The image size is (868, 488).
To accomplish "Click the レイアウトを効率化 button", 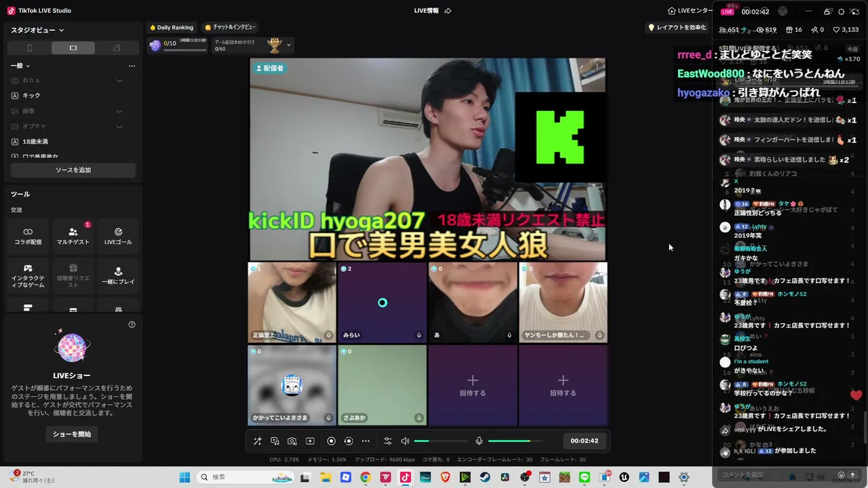I will coord(677,27).
